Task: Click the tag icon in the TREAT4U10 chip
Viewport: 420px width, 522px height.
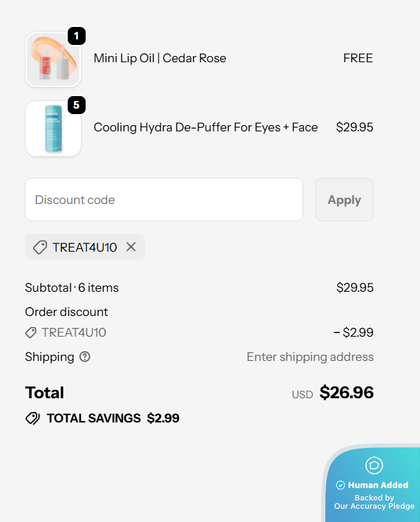Action: coord(40,247)
